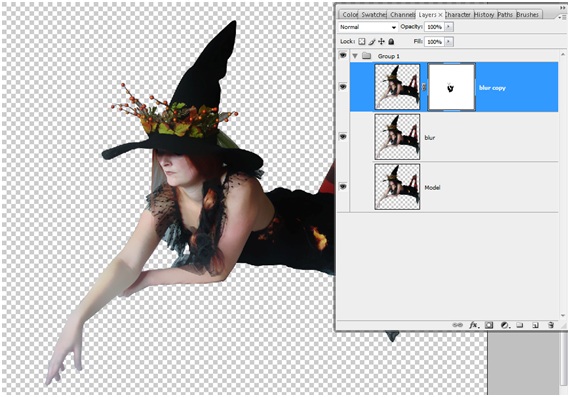Select the blur copy layer thumbnail

coord(397,87)
